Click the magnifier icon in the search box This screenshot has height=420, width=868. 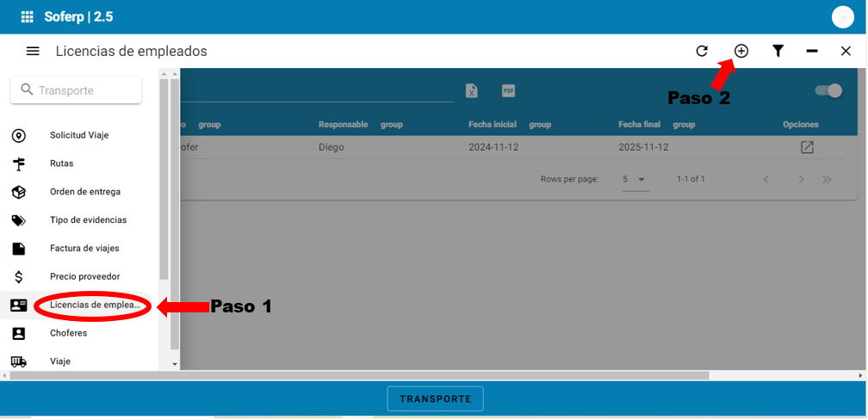point(27,90)
